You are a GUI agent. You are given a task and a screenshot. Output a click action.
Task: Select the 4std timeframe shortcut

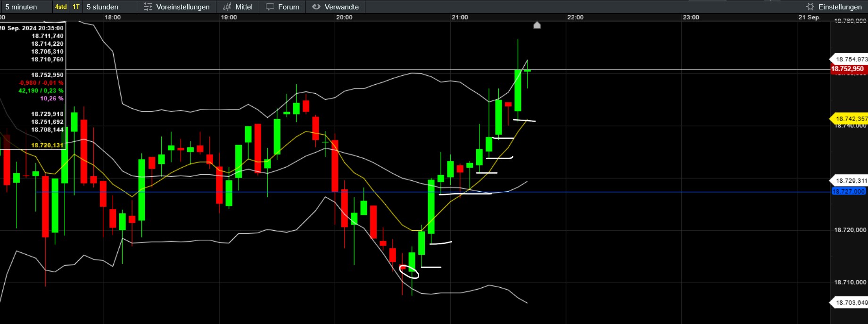coord(61,7)
